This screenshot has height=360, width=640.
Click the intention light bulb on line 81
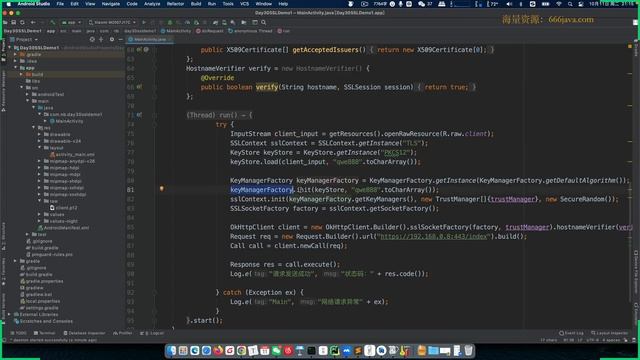point(162,189)
